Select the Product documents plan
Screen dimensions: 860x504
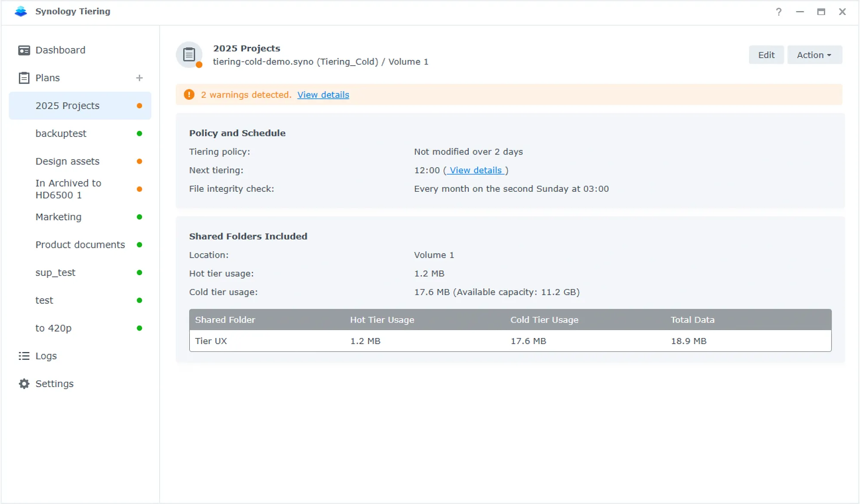[x=80, y=245]
